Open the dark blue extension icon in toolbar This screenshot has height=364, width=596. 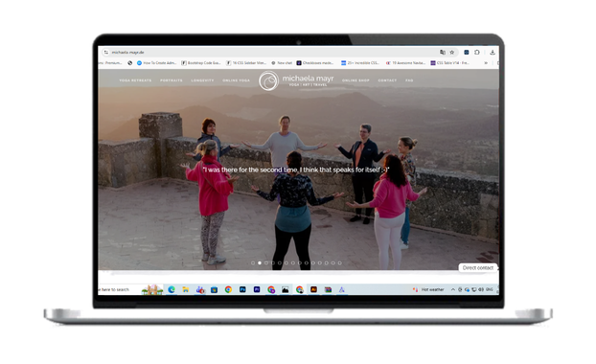click(467, 52)
